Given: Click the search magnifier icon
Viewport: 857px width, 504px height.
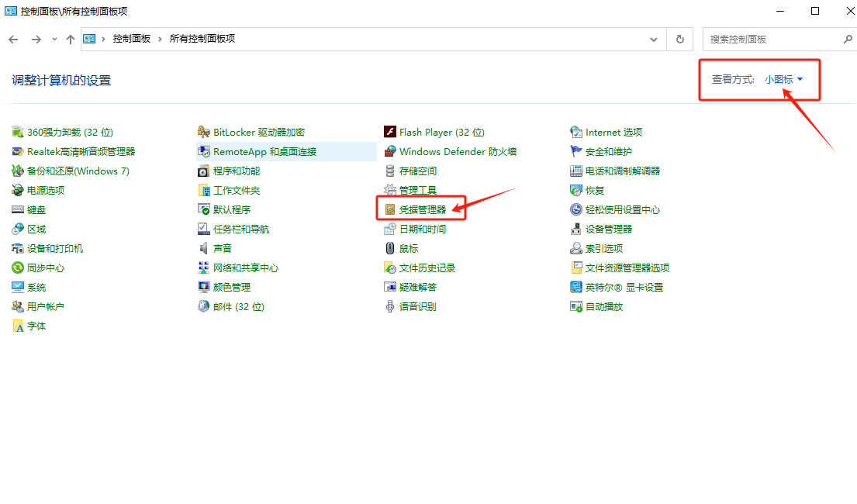Looking at the screenshot, I should [x=848, y=40].
